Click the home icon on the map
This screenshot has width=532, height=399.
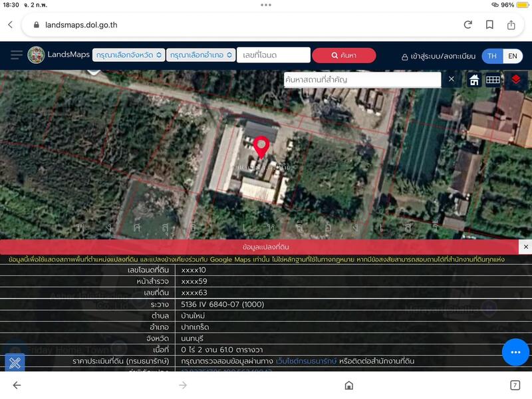(x=474, y=80)
